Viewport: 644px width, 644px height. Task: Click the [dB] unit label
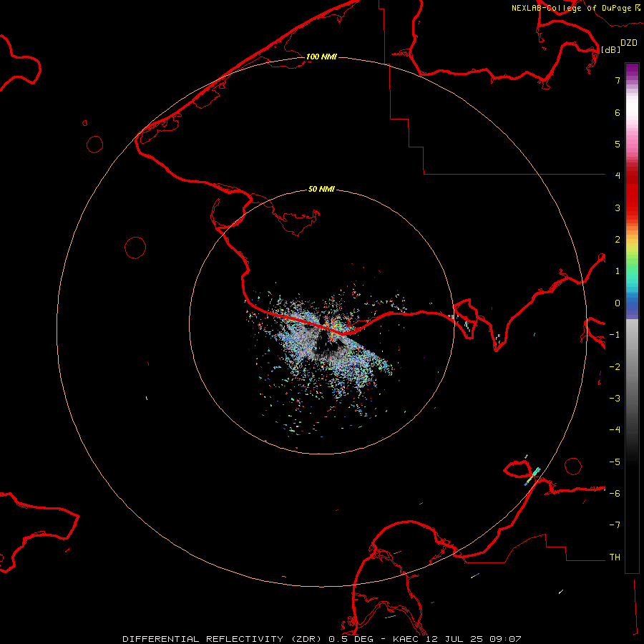610,49
